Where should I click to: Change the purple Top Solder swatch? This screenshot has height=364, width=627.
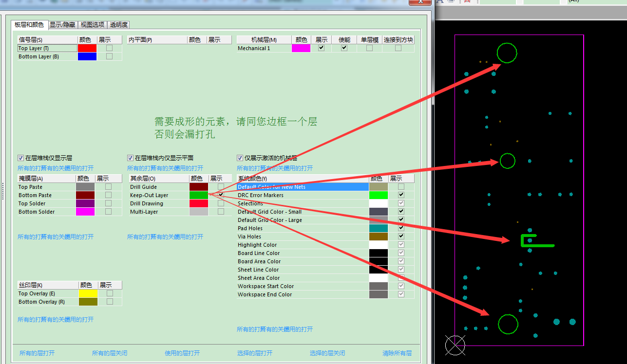85,203
